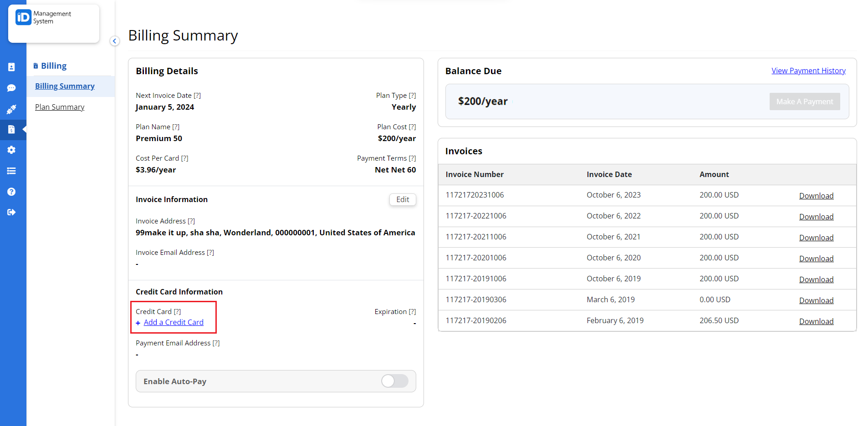
Task: Click the $200/year balance due amount
Action: [483, 101]
